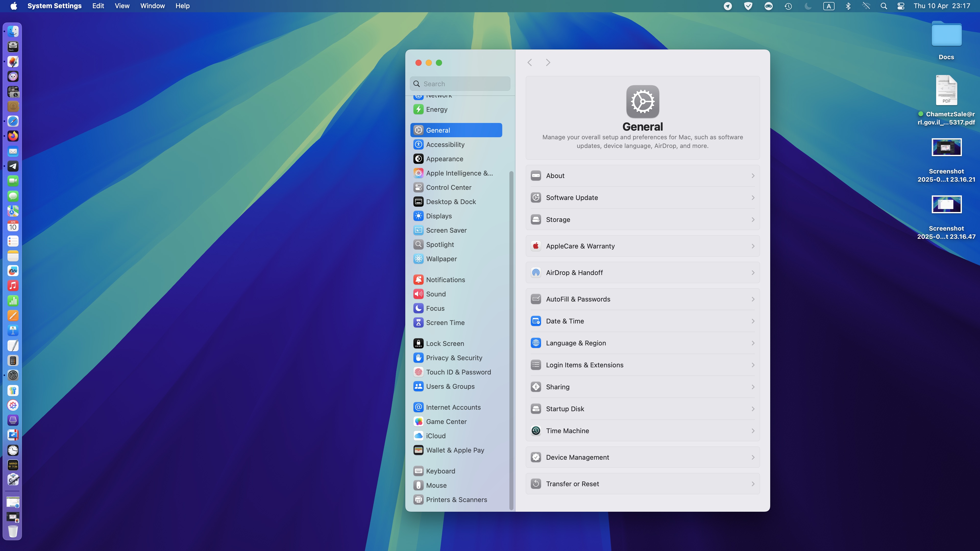Screen dimensions: 980x551
Task: Select Touch ID & Password fingerprint icon
Action: 418,372
